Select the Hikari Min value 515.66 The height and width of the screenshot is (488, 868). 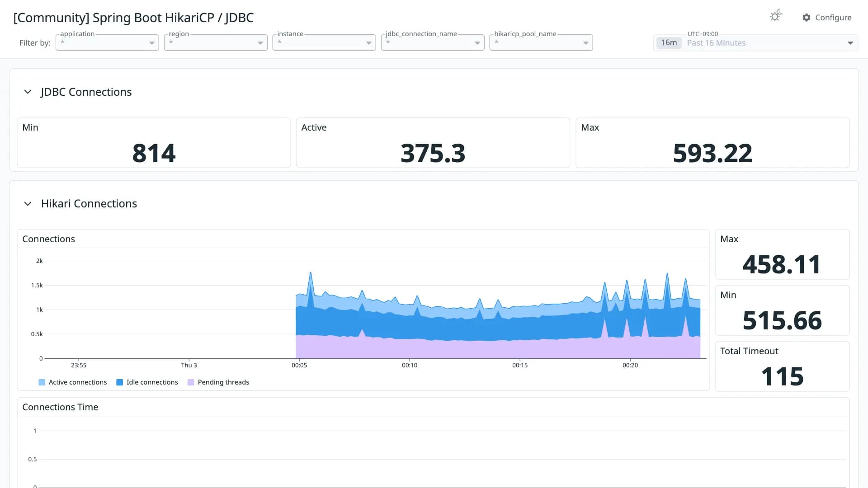pyautogui.click(x=782, y=320)
